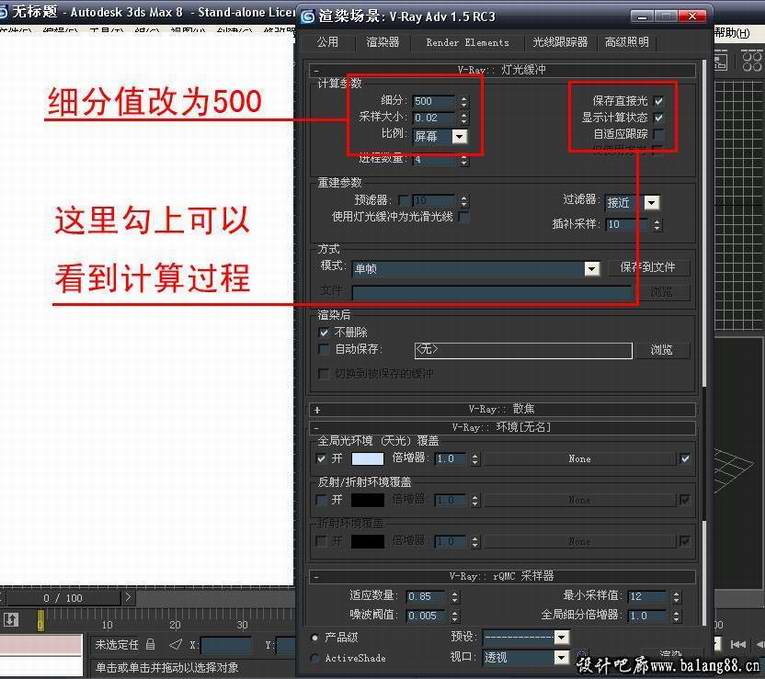Viewport: 765px width, 679px height.
Task: Expand the V-Ray:: 散焦 rollout
Action: click(x=503, y=409)
